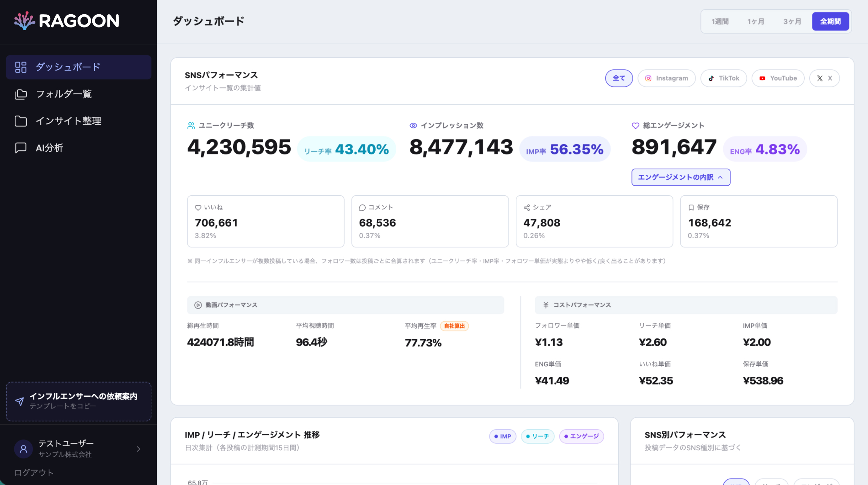
Task: Click the 総エンゲージメント heart icon
Action: click(636, 125)
